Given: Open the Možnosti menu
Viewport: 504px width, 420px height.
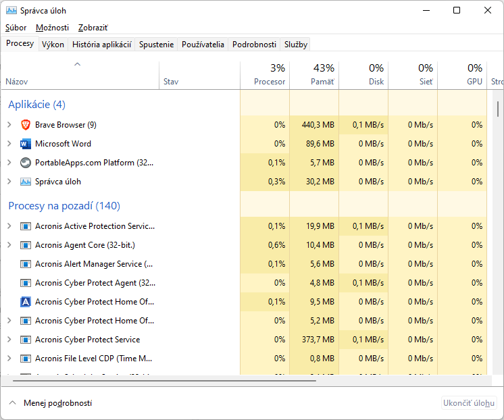Looking at the screenshot, I should [52, 28].
